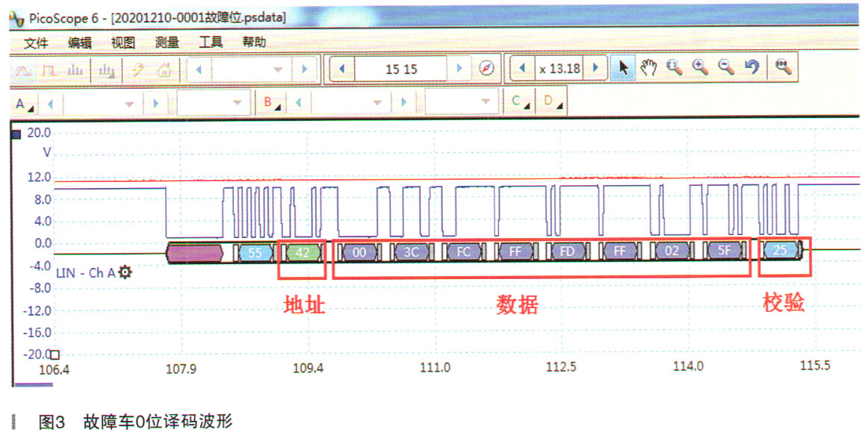Go to next waveform buffer

click(459, 69)
